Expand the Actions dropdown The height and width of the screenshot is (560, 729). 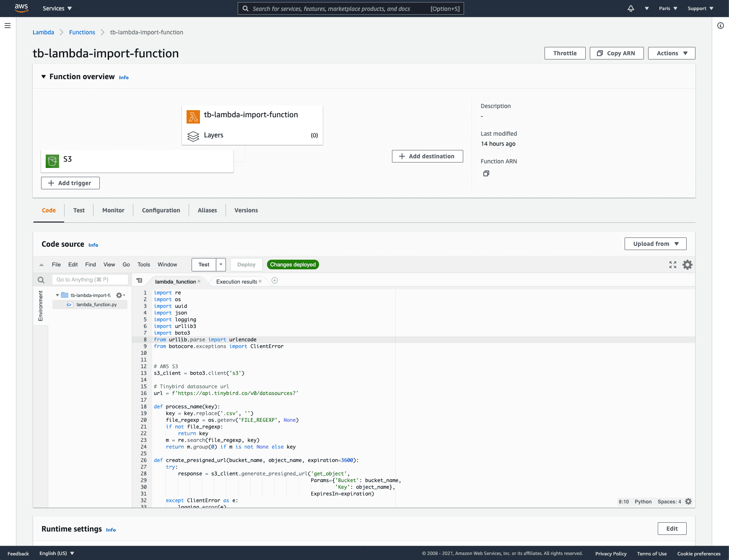[671, 53]
